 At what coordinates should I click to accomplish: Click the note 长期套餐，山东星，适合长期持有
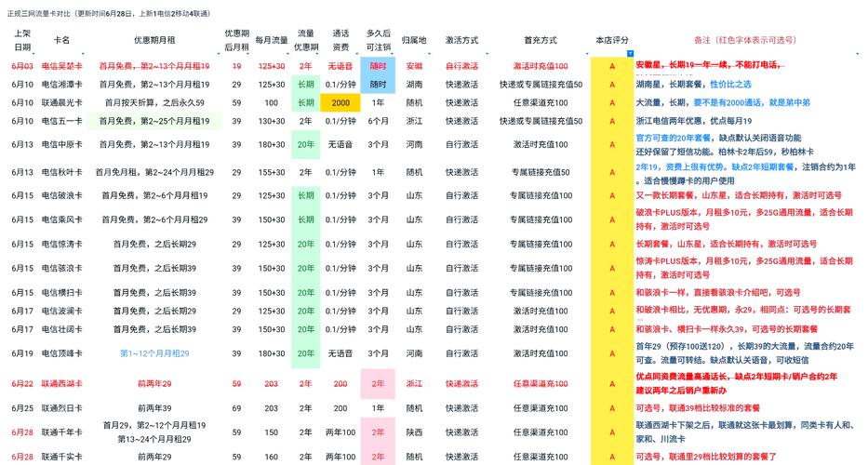(x=727, y=244)
